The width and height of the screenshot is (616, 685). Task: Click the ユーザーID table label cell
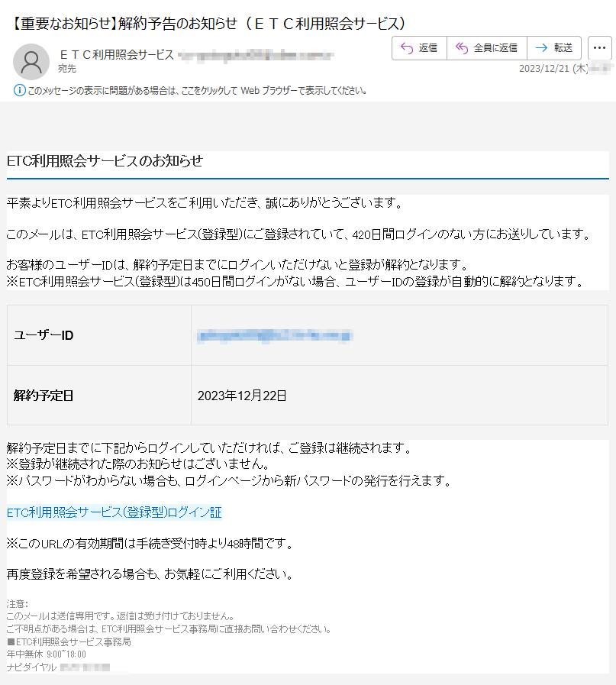[44, 336]
